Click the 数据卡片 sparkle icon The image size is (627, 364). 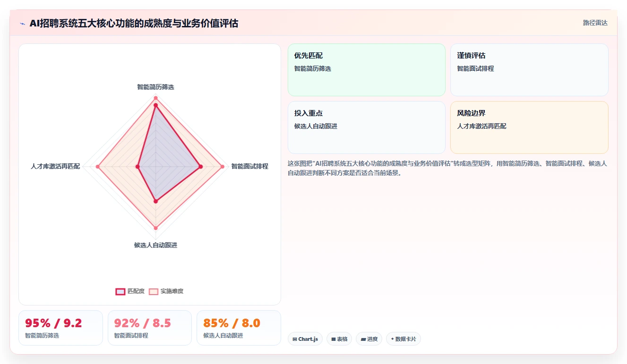[x=392, y=339]
